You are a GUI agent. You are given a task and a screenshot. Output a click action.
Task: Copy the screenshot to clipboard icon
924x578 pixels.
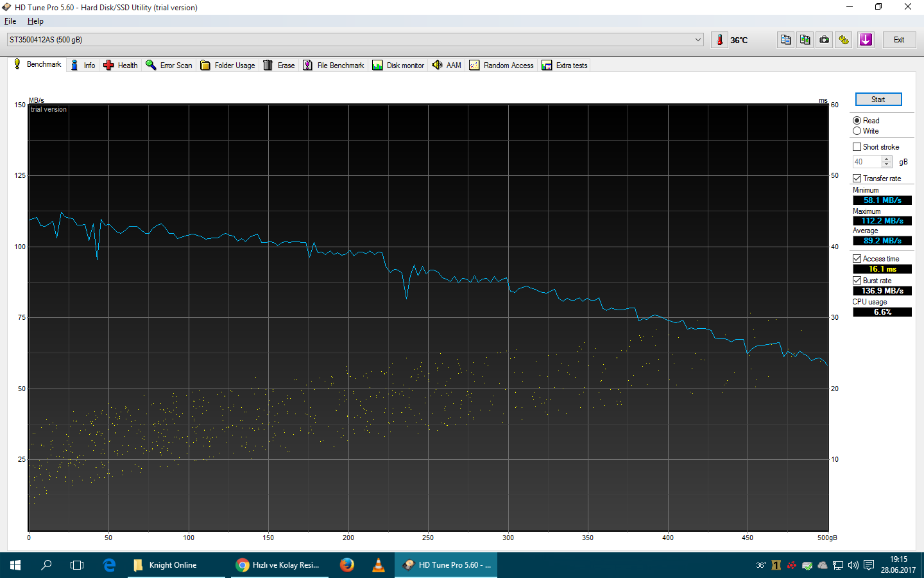pyautogui.click(x=805, y=40)
